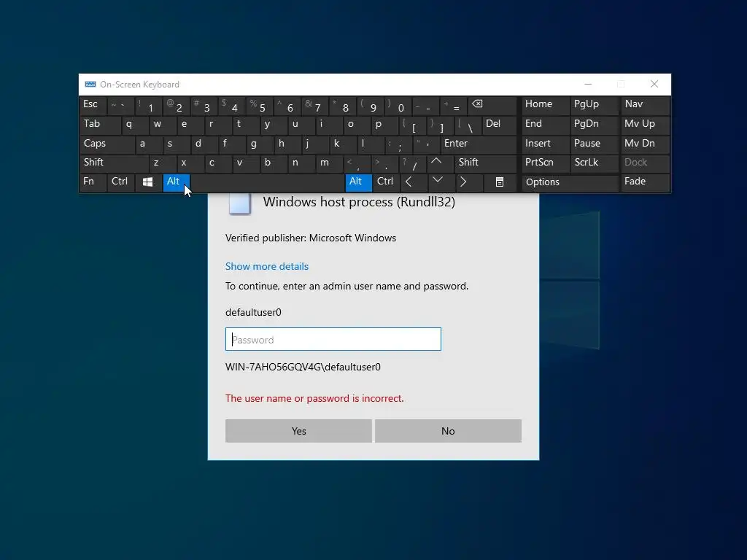Focus the Password input field
The width and height of the screenshot is (747, 560).
pos(333,339)
